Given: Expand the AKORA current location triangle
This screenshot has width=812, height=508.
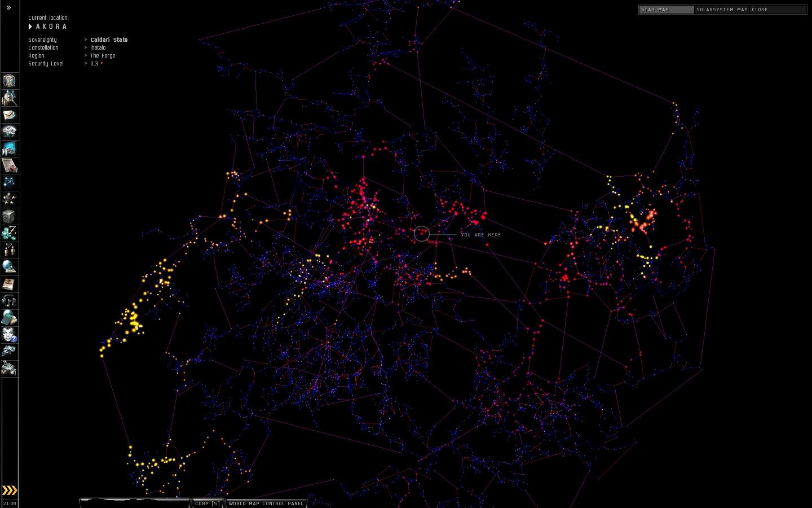Looking at the screenshot, I should click(x=30, y=27).
